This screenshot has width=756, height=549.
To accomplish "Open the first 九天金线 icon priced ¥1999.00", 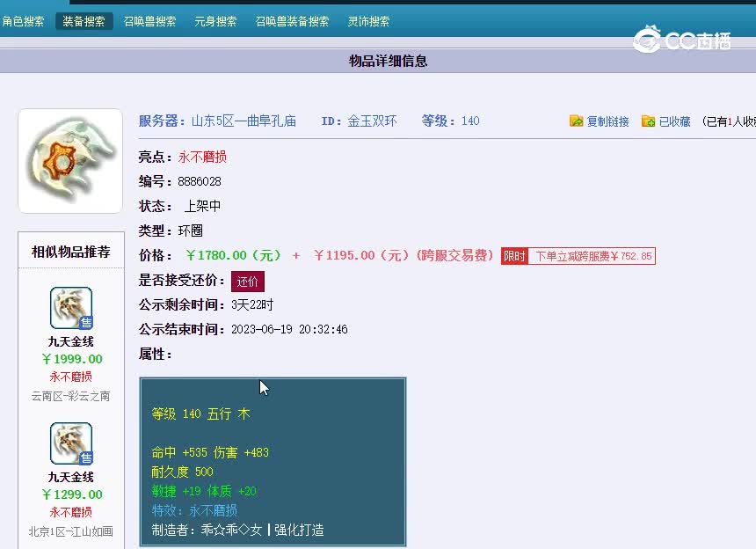I will tap(71, 308).
